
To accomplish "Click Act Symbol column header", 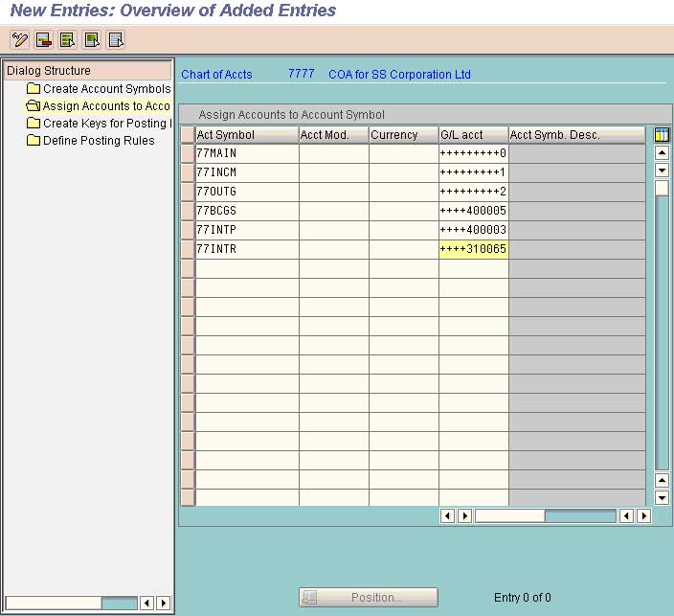I will click(x=247, y=135).
